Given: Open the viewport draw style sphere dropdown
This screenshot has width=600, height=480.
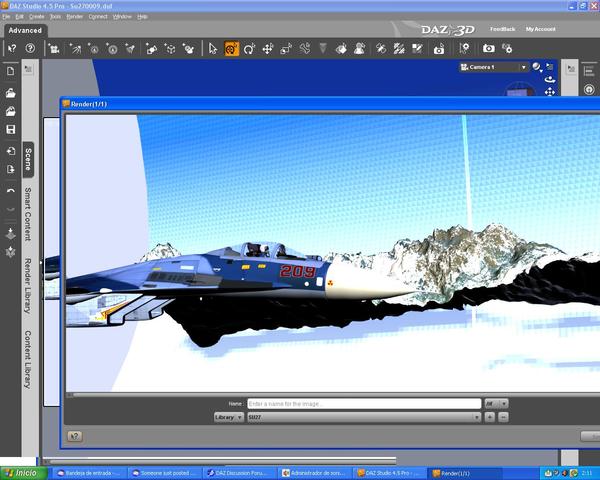Looking at the screenshot, I should (x=537, y=67).
